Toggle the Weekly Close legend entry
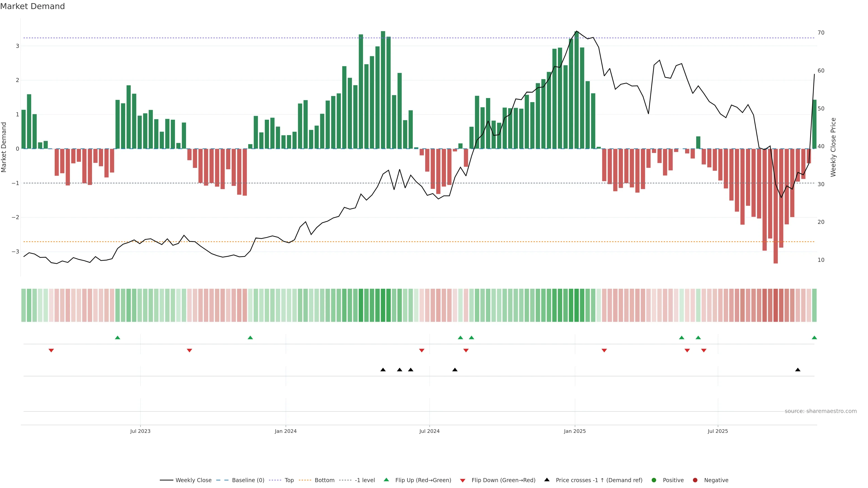Screen dimensions: 868x488 point(193,480)
